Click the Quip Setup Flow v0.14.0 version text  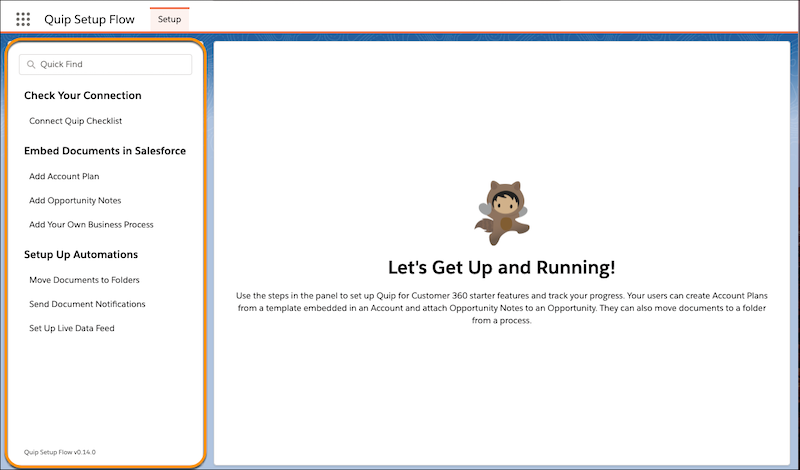[x=60, y=452]
